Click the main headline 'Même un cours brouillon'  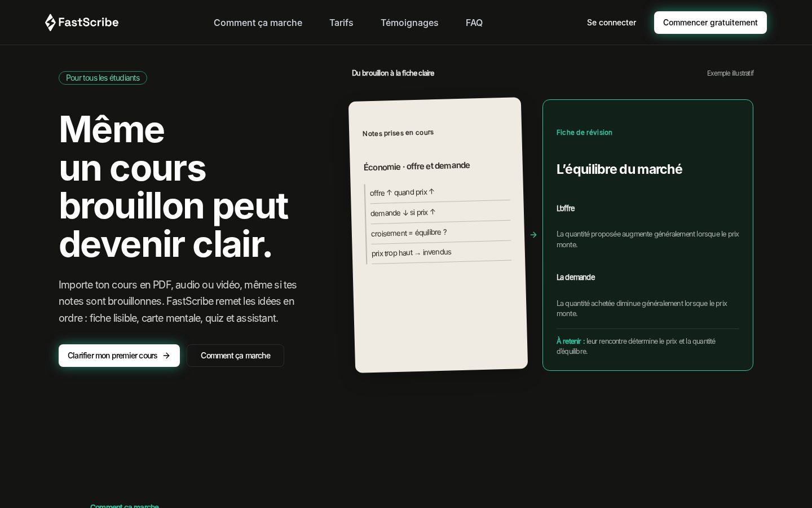click(174, 186)
